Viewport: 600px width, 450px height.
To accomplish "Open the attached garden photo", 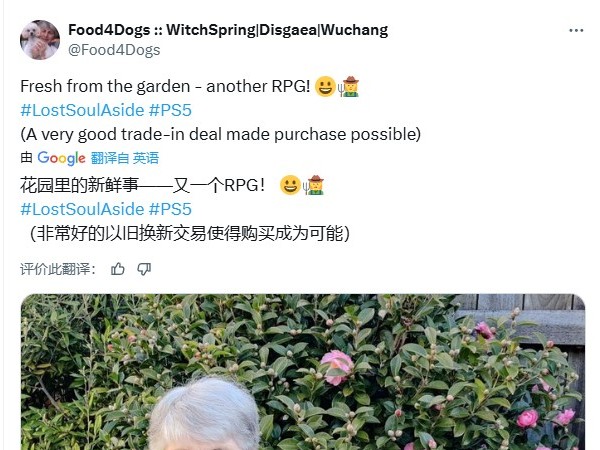I will [x=303, y=372].
